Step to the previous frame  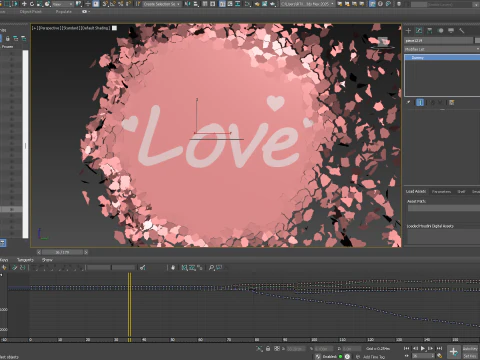415,348
